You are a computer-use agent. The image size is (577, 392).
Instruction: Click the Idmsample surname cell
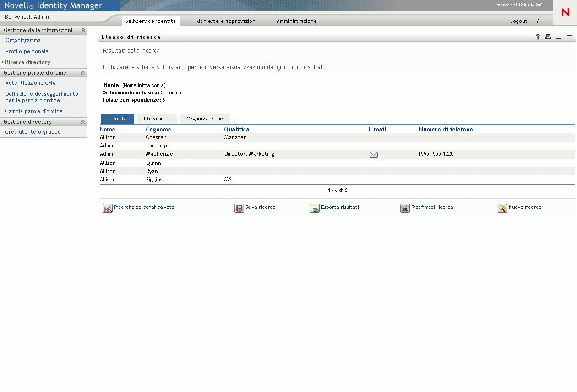159,146
